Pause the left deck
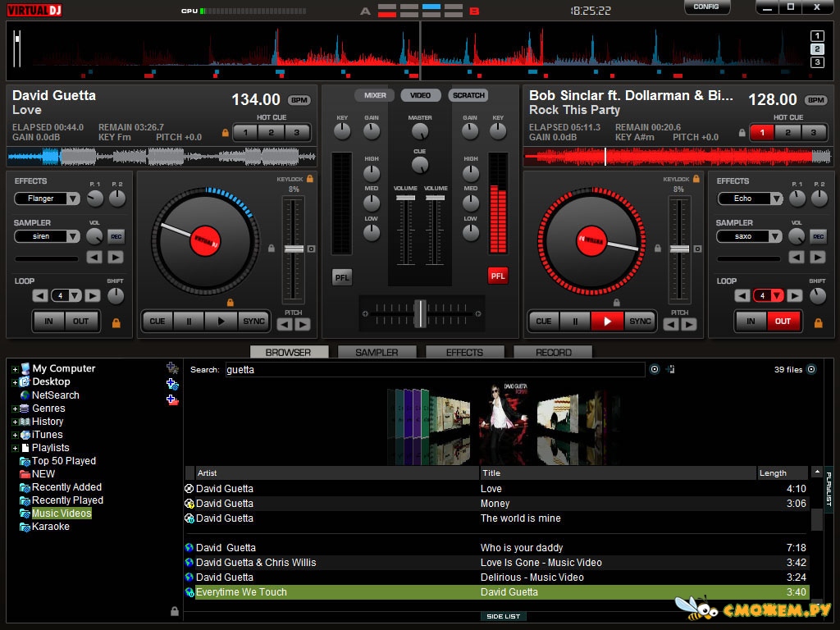The height and width of the screenshot is (630, 840). (189, 322)
